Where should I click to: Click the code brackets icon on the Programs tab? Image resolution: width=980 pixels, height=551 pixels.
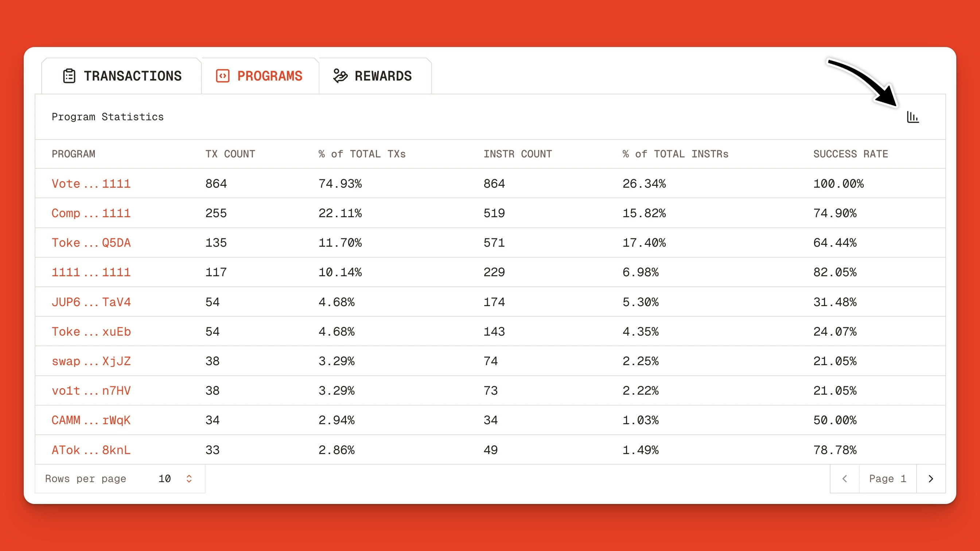click(223, 76)
